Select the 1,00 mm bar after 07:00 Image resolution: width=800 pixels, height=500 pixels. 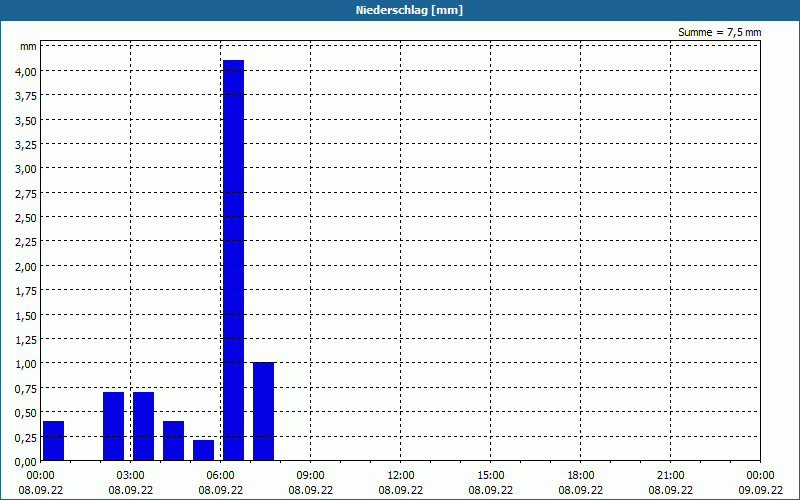(263, 411)
